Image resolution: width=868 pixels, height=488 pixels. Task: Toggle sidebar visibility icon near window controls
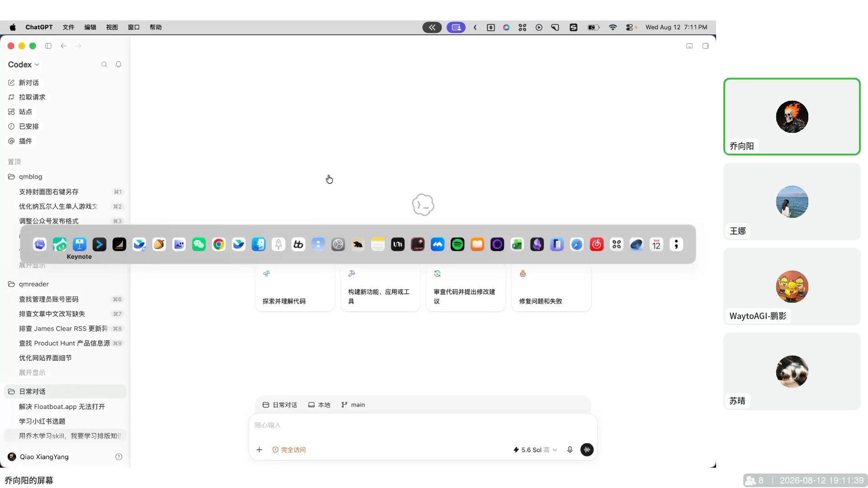[48, 46]
